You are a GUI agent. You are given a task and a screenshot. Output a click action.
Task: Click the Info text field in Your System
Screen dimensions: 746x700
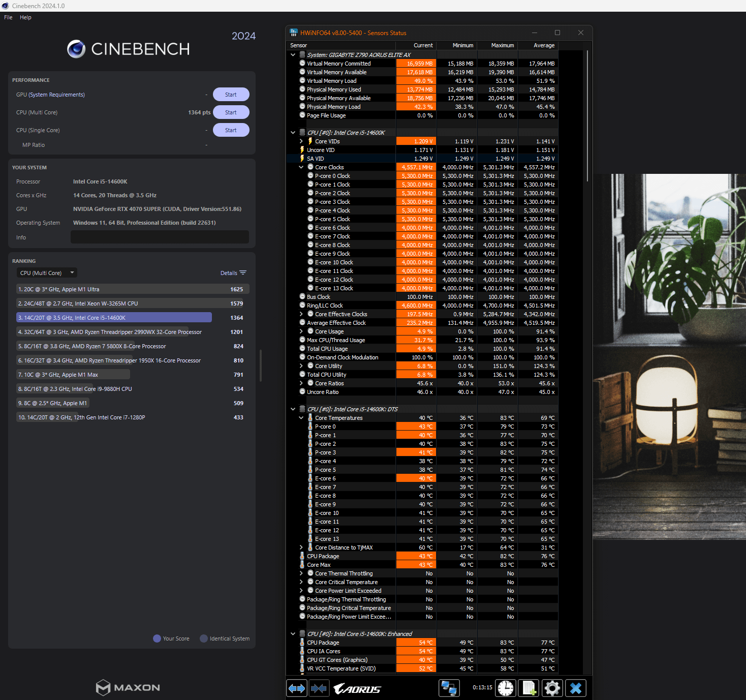click(160, 237)
